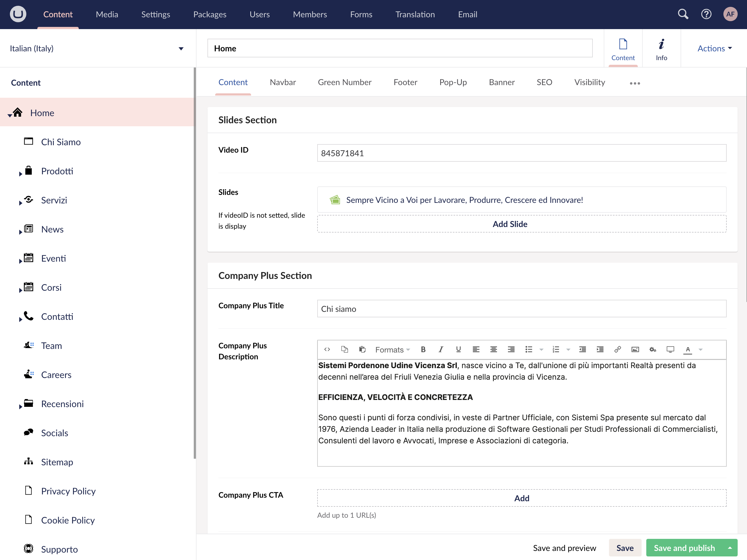Screen dimensions: 747x560
Task: Toggle italic formatting in the description editor
Action: click(x=441, y=349)
